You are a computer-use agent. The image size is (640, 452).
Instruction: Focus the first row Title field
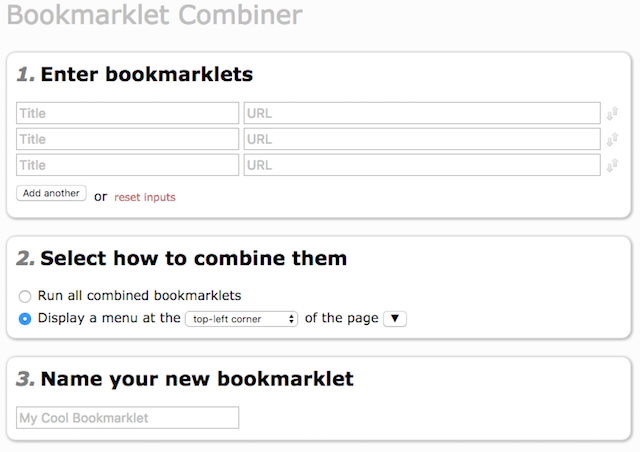(127, 114)
